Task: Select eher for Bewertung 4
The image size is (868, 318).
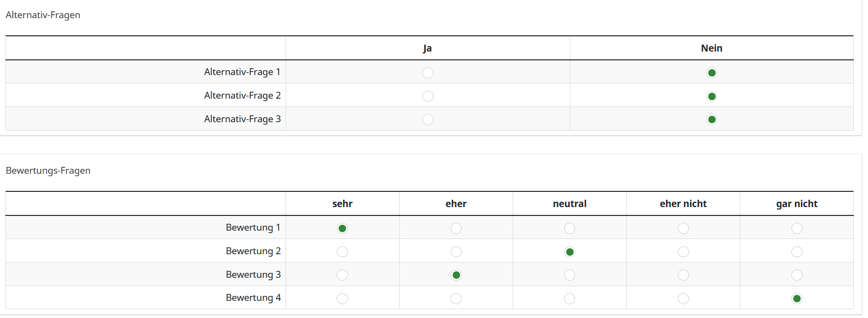Action: pyautogui.click(x=456, y=298)
